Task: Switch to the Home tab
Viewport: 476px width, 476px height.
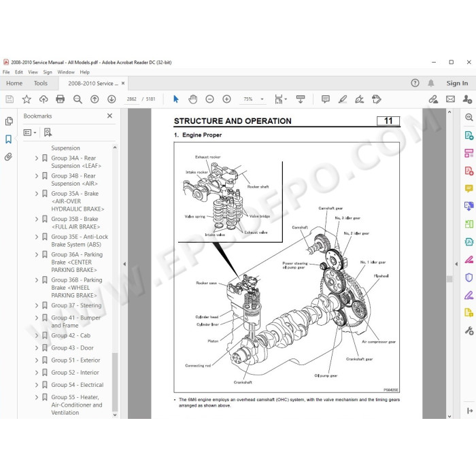Action: coord(14,83)
